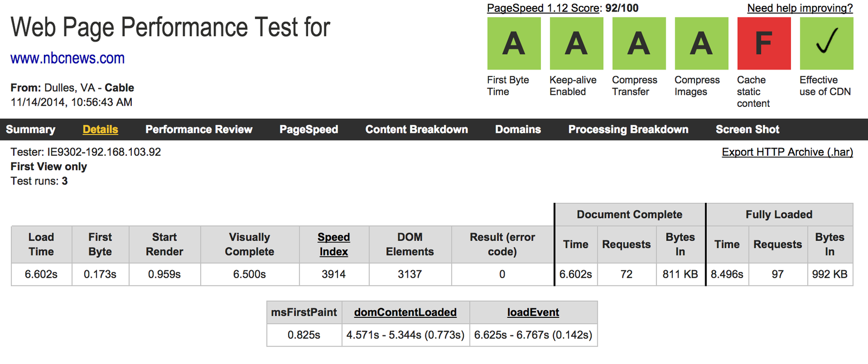This screenshot has height=364, width=868.
Task: Click the DOM Elements column header
Action: click(x=410, y=244)
